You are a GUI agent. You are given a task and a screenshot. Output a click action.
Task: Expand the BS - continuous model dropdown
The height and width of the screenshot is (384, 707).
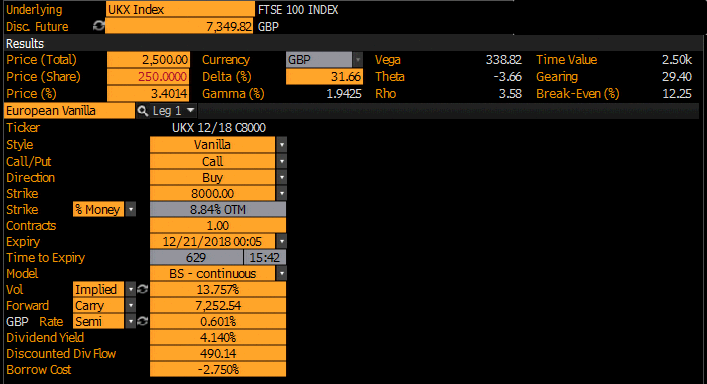click(281, 273)
